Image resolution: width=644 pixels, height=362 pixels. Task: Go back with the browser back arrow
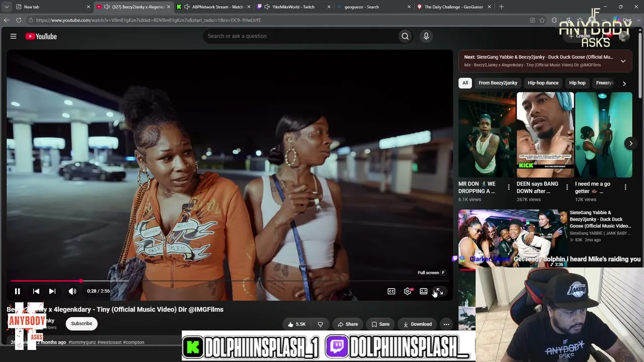7,20
